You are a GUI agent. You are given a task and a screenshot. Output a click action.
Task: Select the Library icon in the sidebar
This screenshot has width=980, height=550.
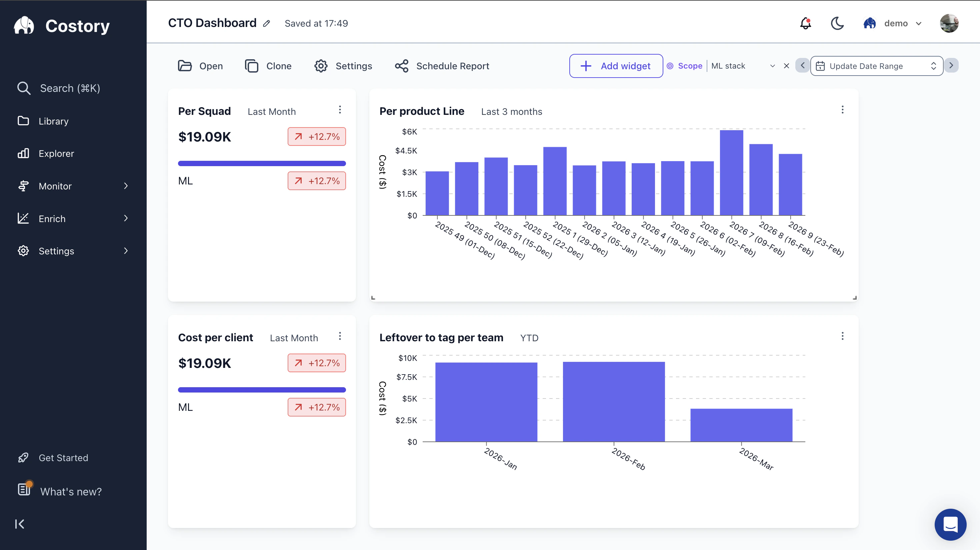click(23, 121)
